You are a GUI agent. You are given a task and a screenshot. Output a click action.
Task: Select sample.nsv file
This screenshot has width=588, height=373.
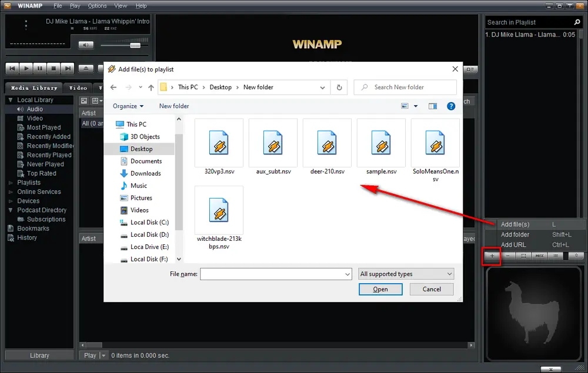click(x=382, y=147)
